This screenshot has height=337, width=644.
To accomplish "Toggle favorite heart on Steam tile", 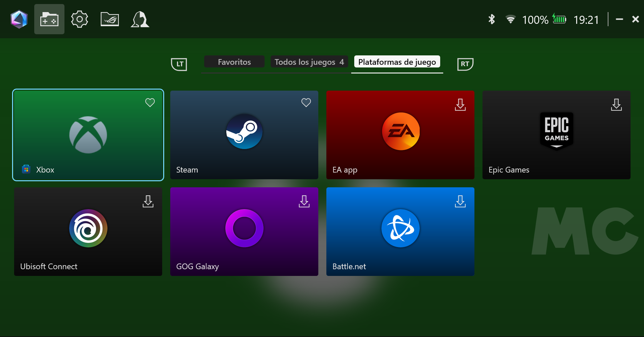I will (306, 103).
